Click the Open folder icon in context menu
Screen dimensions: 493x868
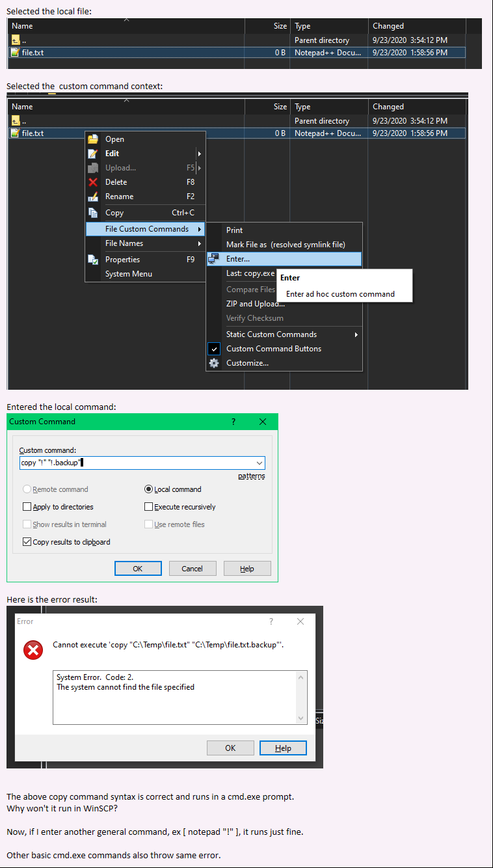[92, 139]
